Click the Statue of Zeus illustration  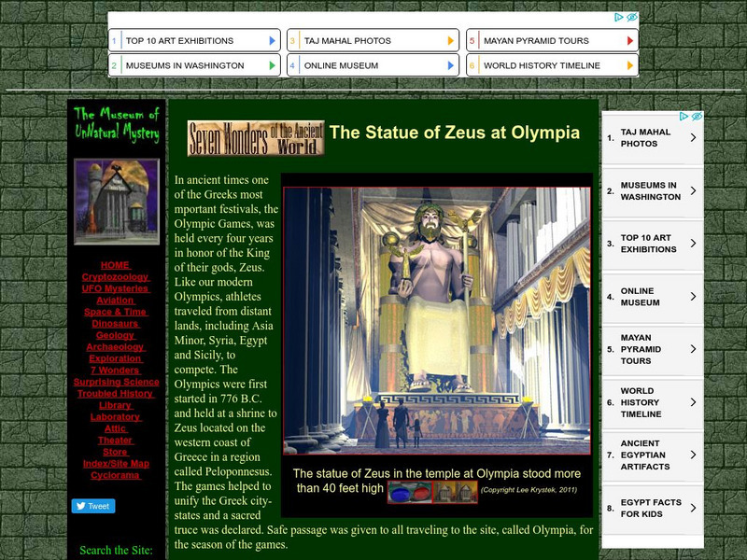point(437,320)
